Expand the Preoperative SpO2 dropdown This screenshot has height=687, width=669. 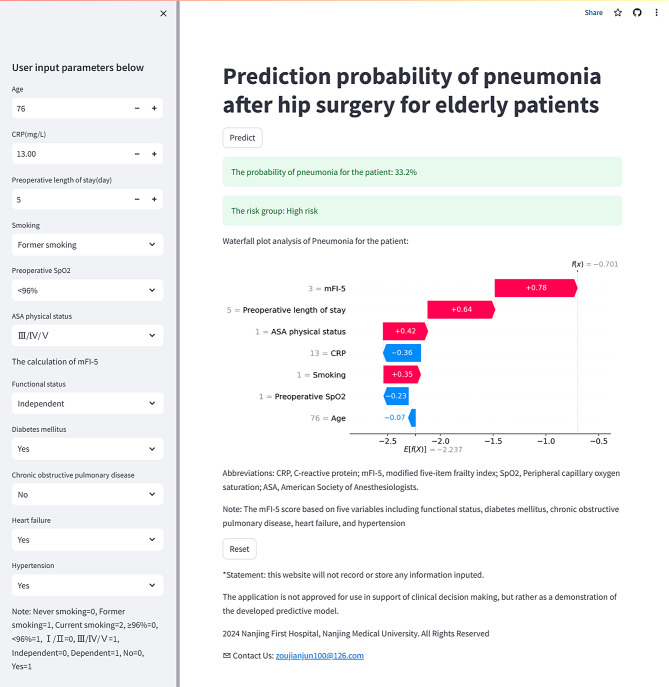(88, 290)
